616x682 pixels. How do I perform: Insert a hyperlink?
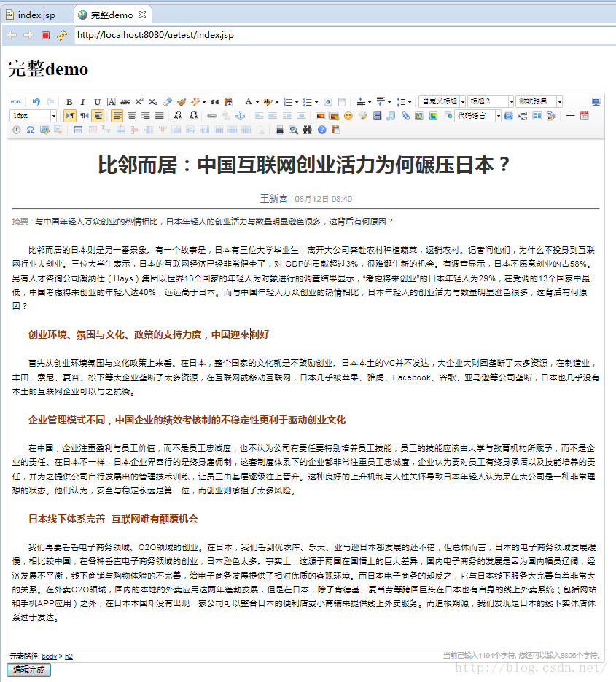pyautogui.click(x=212, y=116)
